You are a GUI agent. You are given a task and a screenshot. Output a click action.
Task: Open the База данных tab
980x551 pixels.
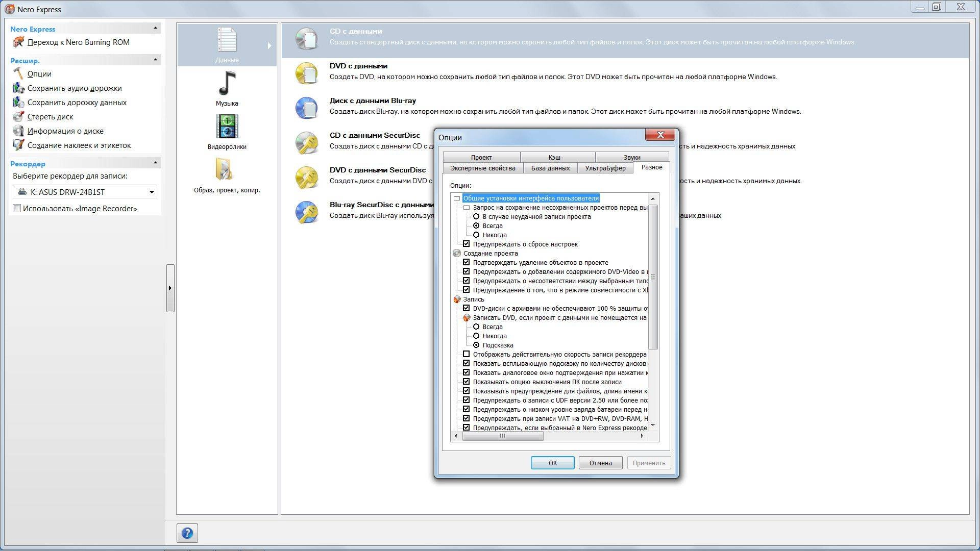(550, 168)
